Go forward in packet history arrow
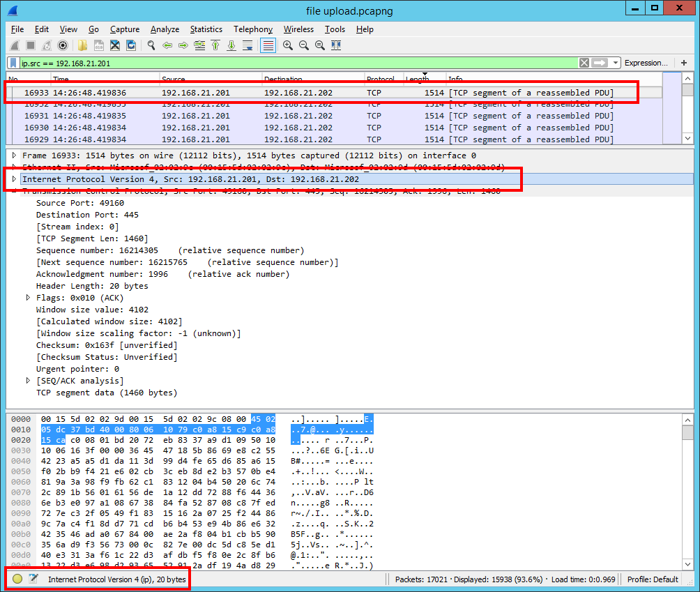 pyautogui.click(x=183, y=45)
